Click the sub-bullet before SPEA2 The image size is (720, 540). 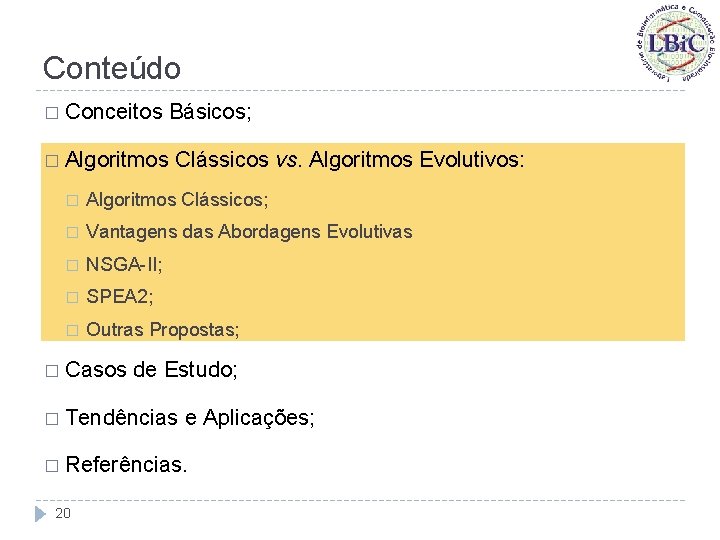69,298
